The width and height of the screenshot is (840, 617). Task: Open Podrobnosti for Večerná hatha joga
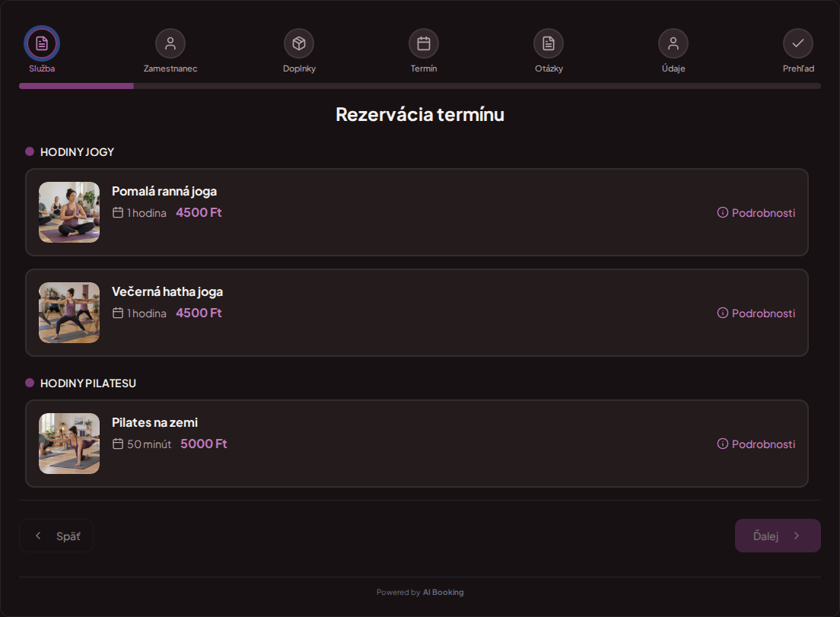pos(756,313)
